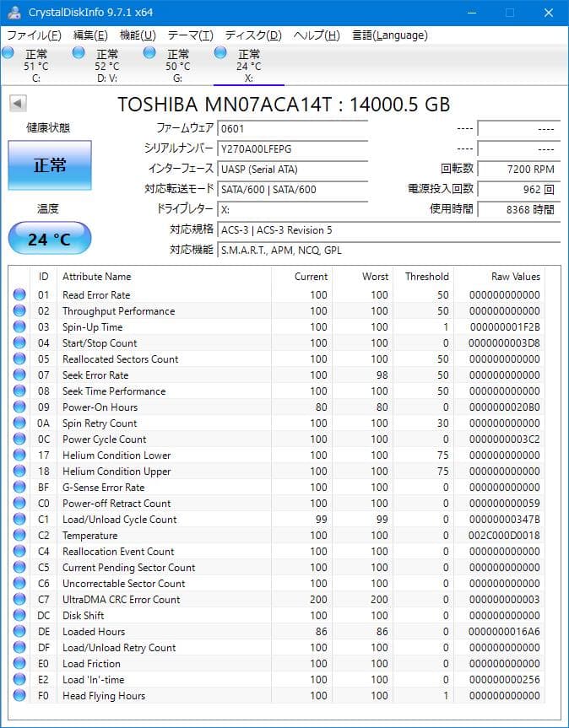Open the ヘルプ(H) menu
Viewport: 569px width, 728px height.
[x=317, y=35]
